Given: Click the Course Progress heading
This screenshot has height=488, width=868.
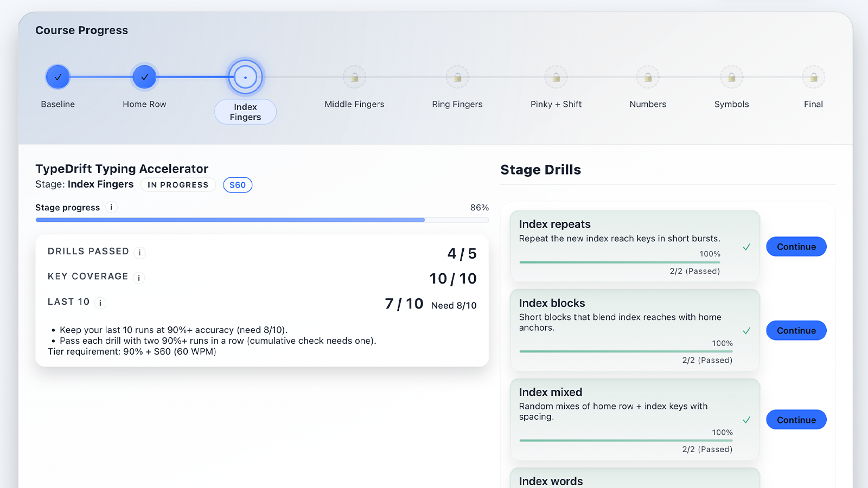Looking at the screenshot, I should pyautogui.click(x=81, y=30).
